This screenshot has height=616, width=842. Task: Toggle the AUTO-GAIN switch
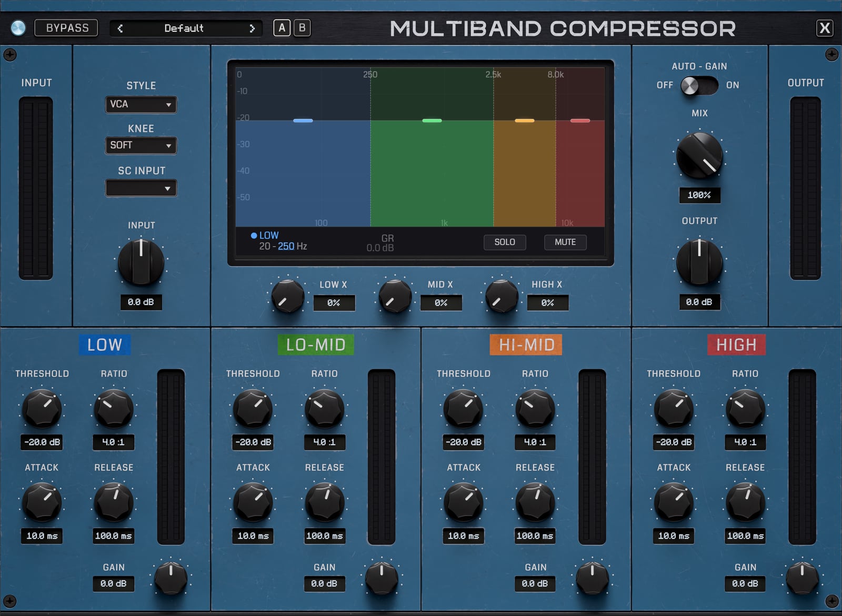[699, 85]
